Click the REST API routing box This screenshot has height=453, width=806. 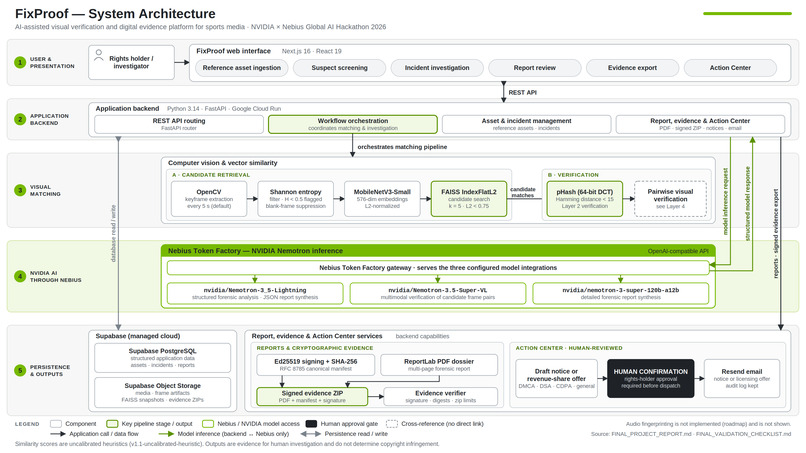tap(179, 124)
